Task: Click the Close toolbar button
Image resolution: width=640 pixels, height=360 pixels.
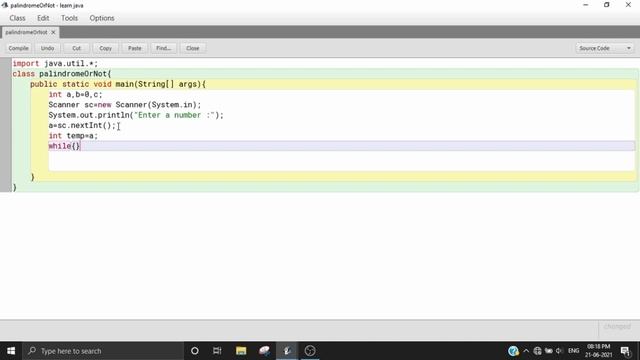Action: [193, 48]
